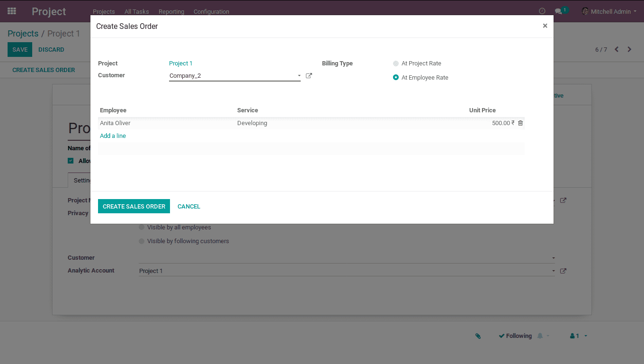Open external link beside Analytic Account field
Viewport: 644px width, 364px height.
(563, 271)
